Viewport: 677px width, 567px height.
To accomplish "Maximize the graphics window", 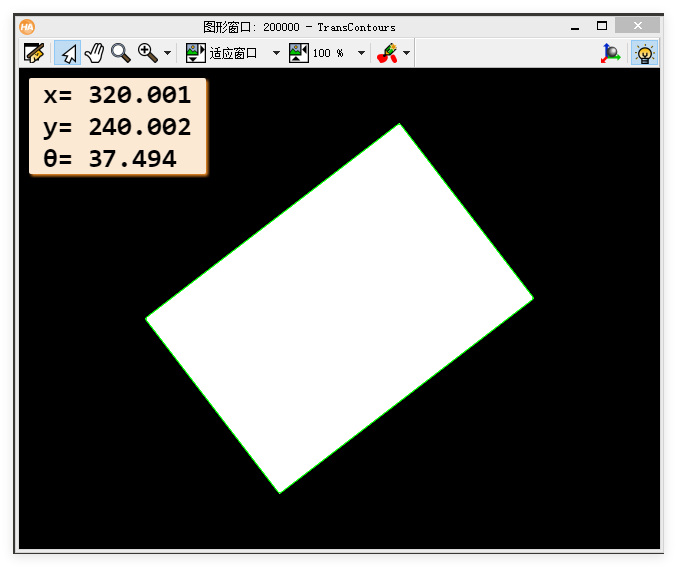I will pyautogui.click(x=602, y=26).
